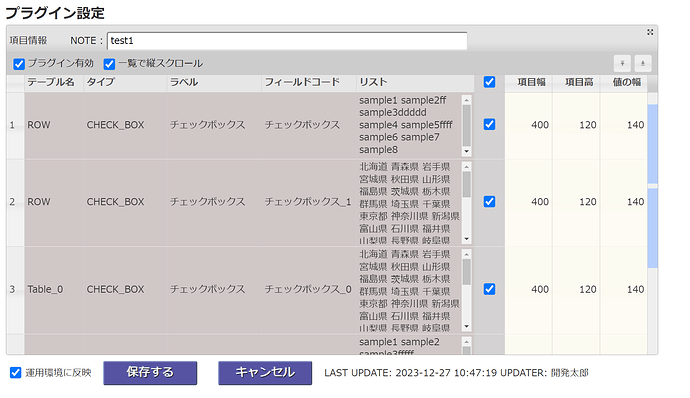This screenshot has width=690, height=398.
Task: Click down arrow in row 2 list box
Action: pos(466,239)
